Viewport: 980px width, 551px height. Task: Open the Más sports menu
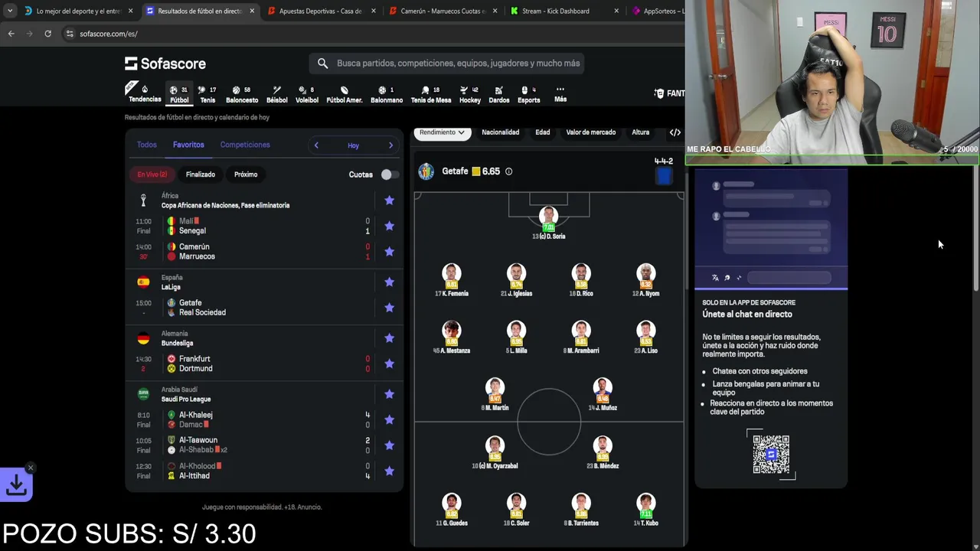[x=560, y=94]
